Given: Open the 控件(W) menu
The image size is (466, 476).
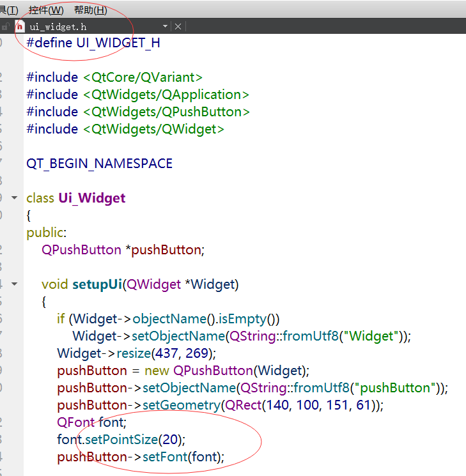Looking at the screenshot, I should pyautogui.click(x=46, y=10).
